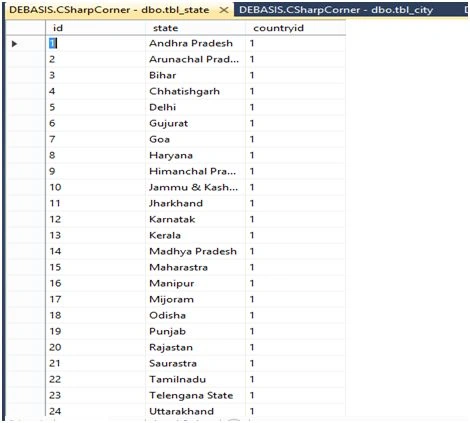The height and width of the screenshot is (423, 470).
Task: Switch to the dbo.tbl_city tab
Action: (336, 10)
